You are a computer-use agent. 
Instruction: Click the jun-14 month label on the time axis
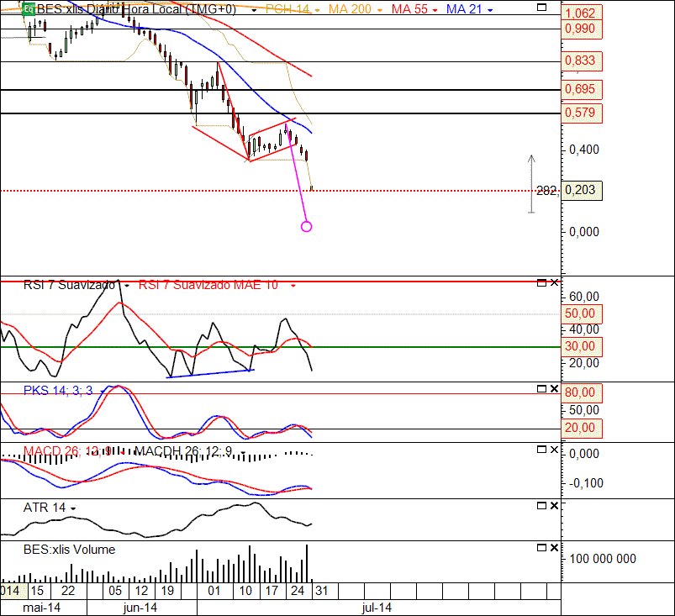(140, 608)
